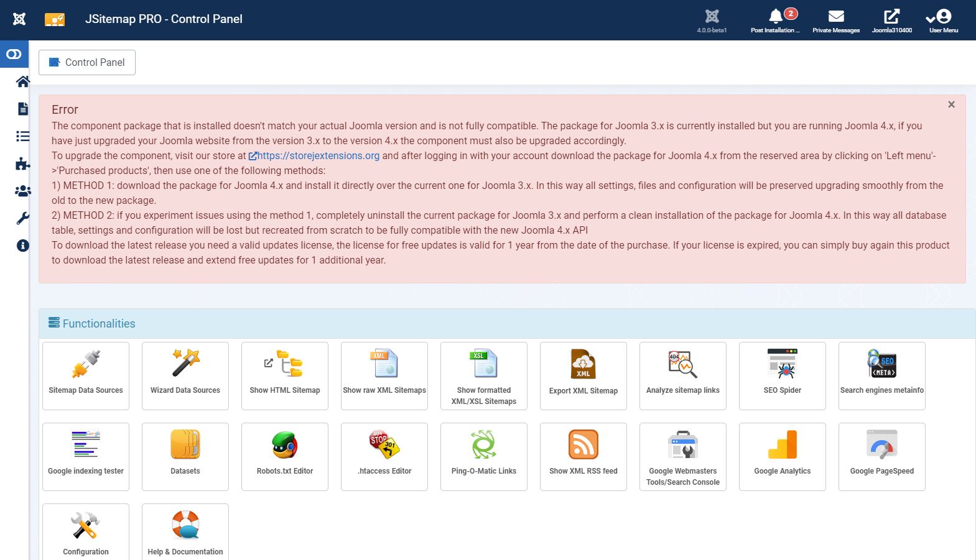
Task: Open Show raw XML Sitemaps
Action: (384, 376)
